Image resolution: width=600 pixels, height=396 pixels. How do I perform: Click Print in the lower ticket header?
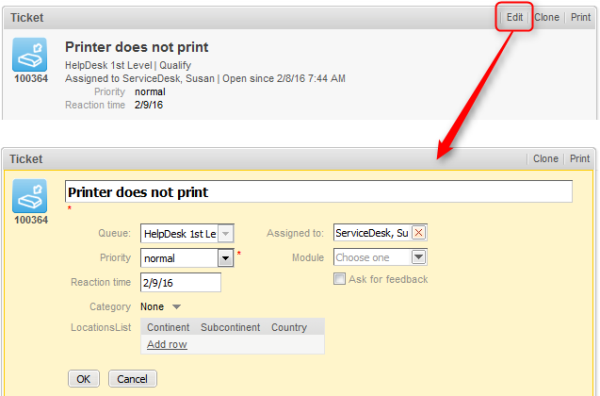[579, 159]
